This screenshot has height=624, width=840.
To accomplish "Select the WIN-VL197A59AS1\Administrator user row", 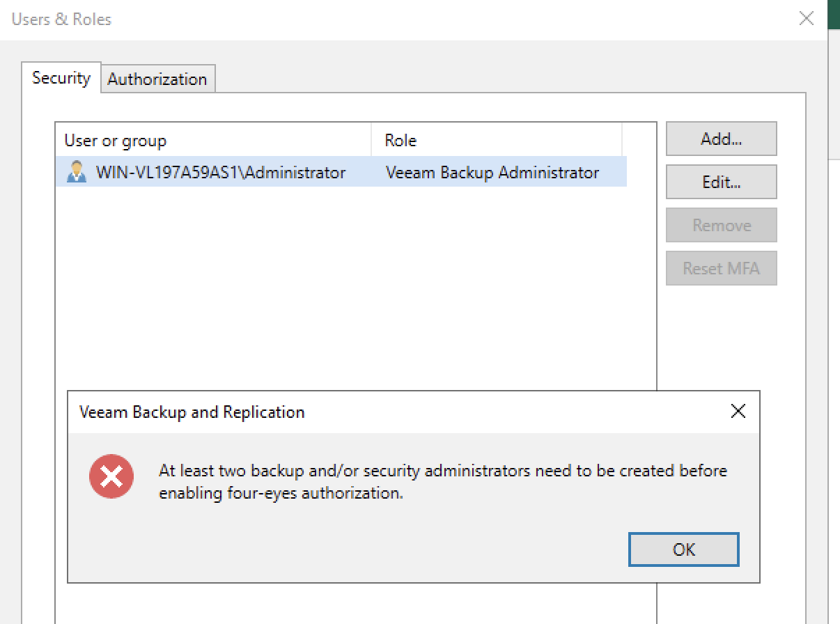I will click(341, 172).
